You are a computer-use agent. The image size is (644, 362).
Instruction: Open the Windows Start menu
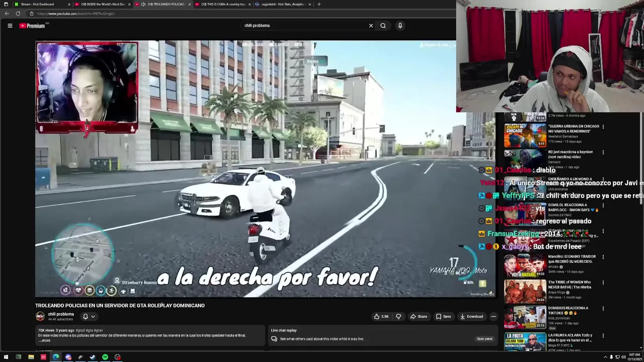6,357
